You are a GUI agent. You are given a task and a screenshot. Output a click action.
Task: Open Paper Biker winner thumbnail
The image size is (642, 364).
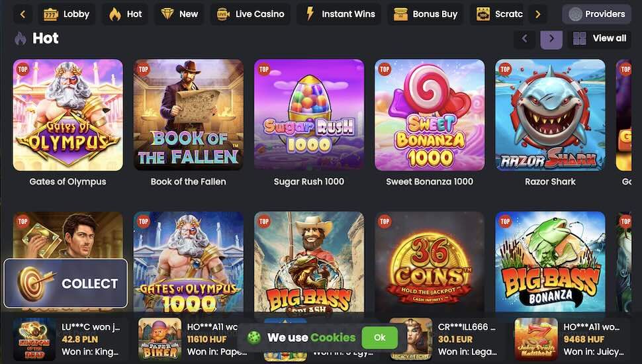tap(160, 340)
